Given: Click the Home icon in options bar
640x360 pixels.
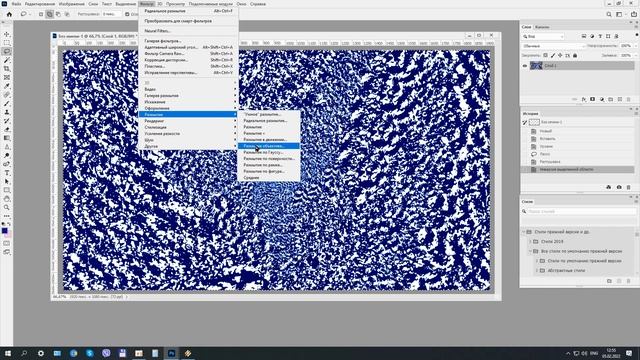Looking at the screenshot, I should (x=9, y=14).
